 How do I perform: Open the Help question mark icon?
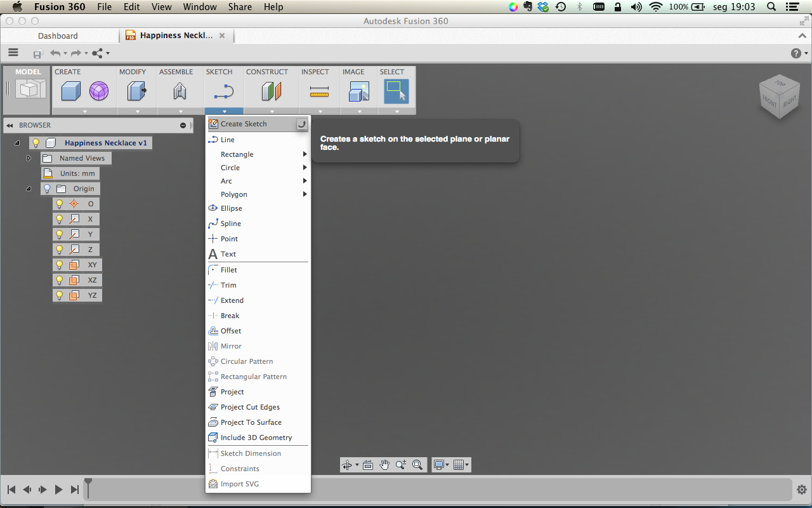pos(796,53)
